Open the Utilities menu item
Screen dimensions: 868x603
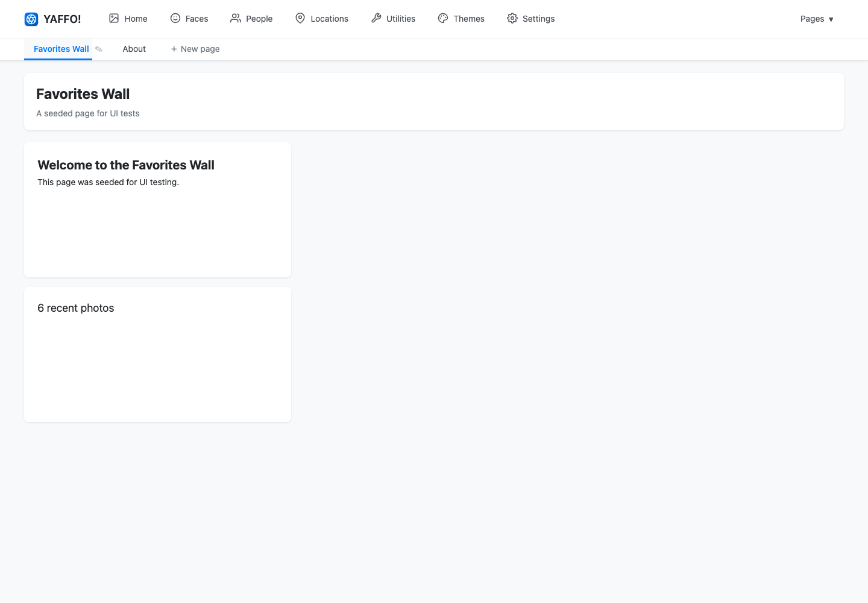(x=393, y=19)
